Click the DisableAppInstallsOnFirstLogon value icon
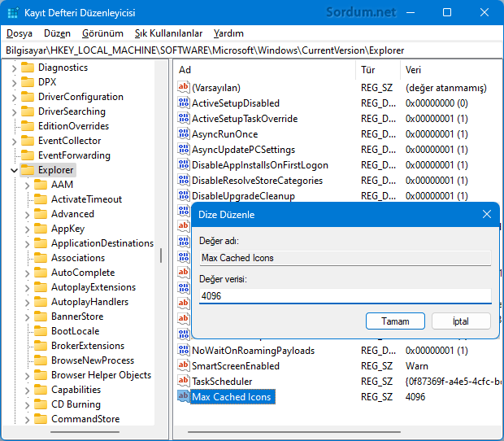 tap(184, 164)
